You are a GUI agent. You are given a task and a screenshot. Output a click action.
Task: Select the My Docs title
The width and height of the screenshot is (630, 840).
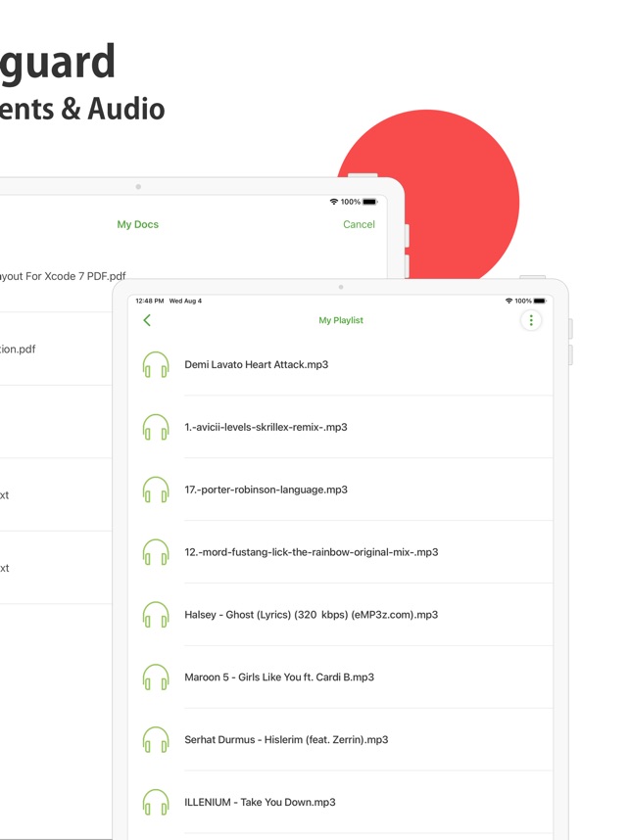point(138,224)
